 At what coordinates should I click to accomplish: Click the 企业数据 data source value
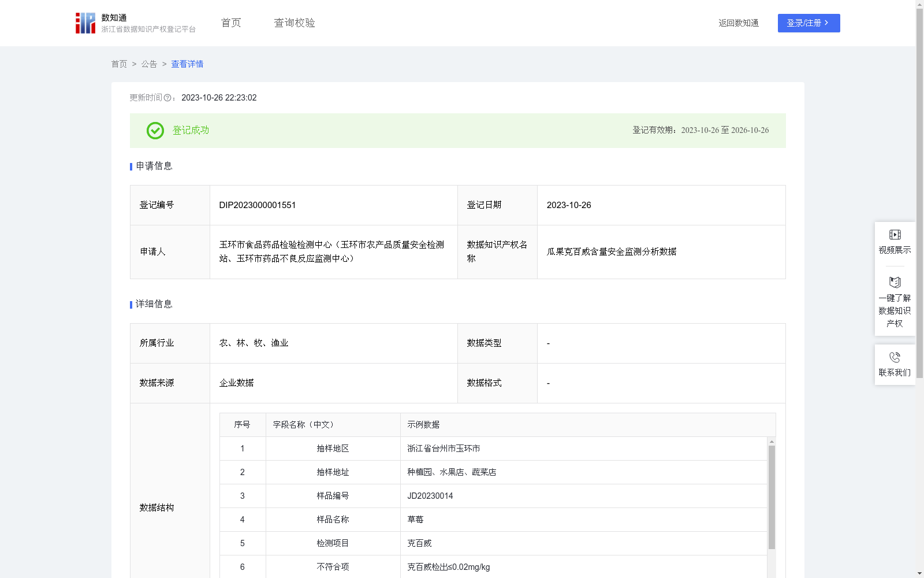[x=236, y=383]
